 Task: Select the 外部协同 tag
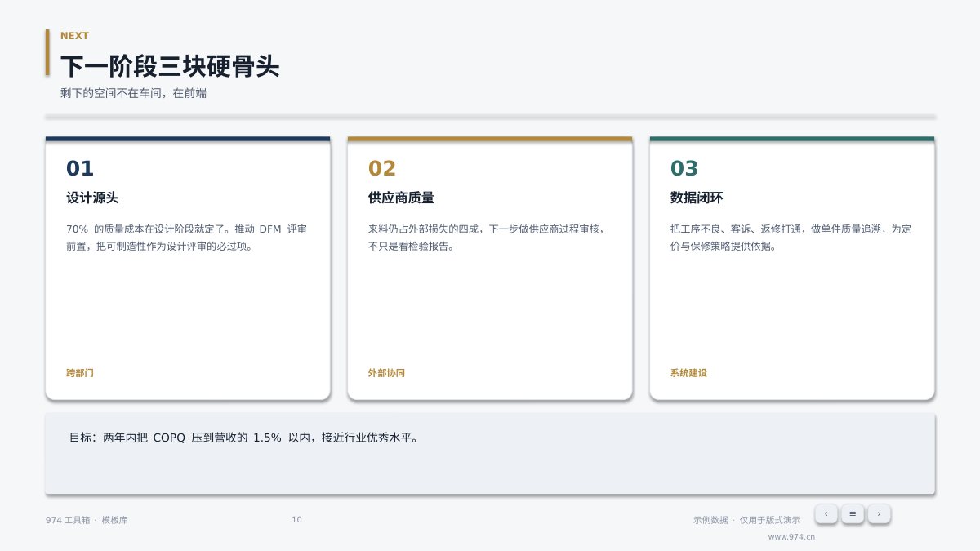point(386,373)
